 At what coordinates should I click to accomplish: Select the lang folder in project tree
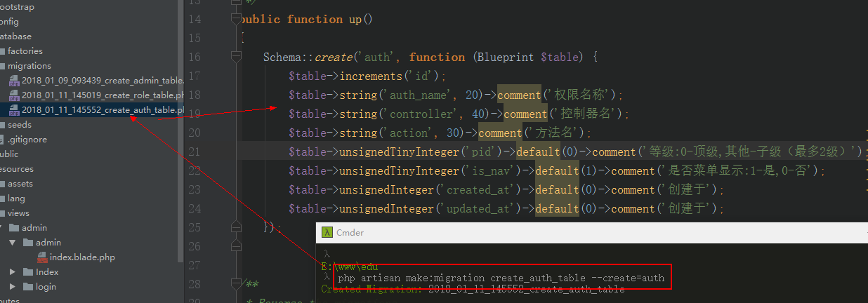16,198
